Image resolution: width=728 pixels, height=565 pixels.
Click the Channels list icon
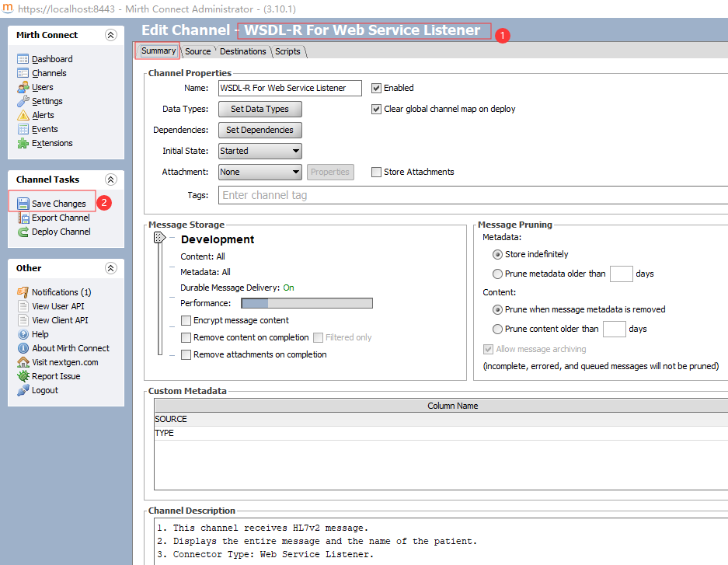tap(23, 73)
